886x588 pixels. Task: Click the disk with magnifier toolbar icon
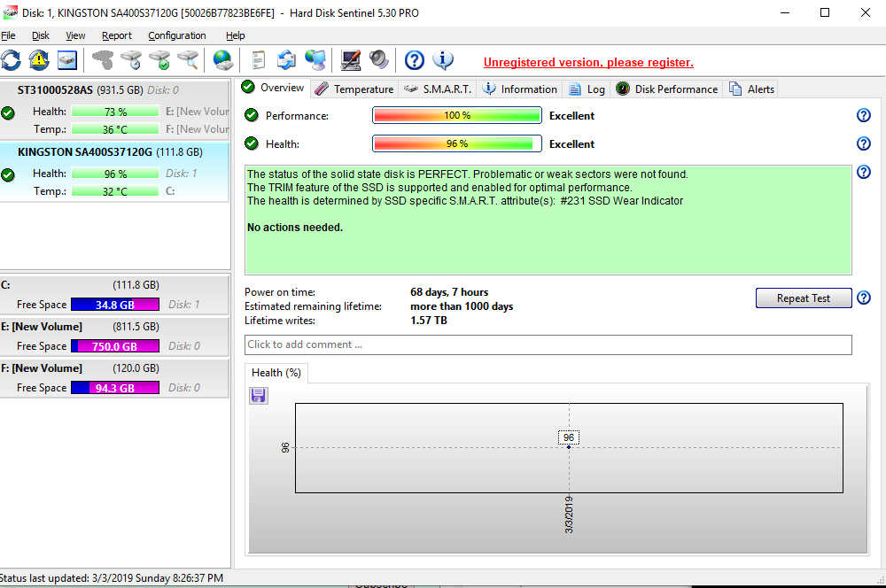pyautogui.click(x=188, y=60)
